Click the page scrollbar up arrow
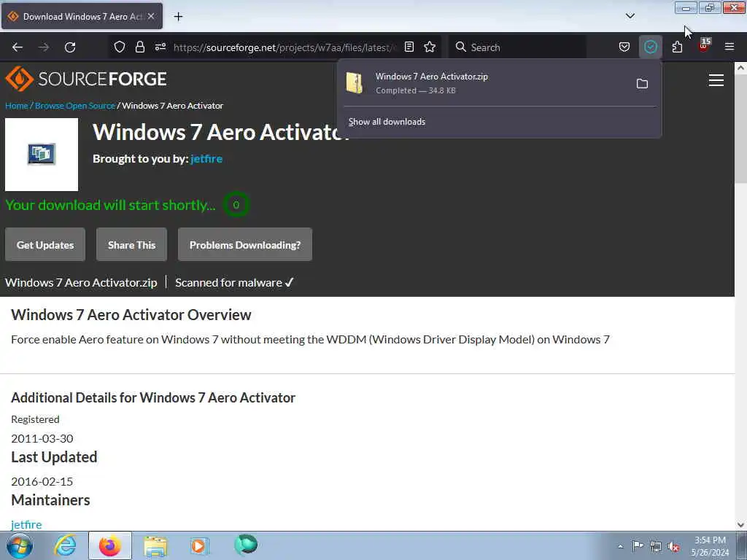Screen dimensions: 747x560 point(741,68)
